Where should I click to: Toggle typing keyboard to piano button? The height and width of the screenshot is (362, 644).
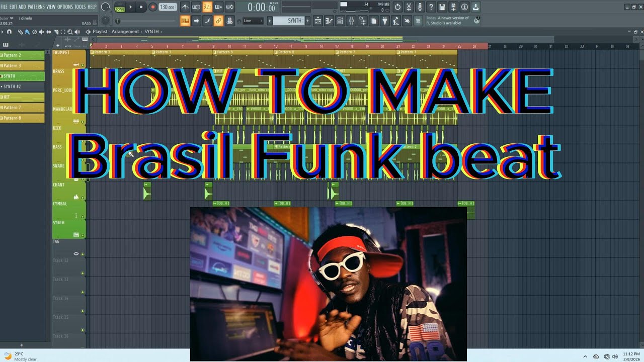[185, 21]
